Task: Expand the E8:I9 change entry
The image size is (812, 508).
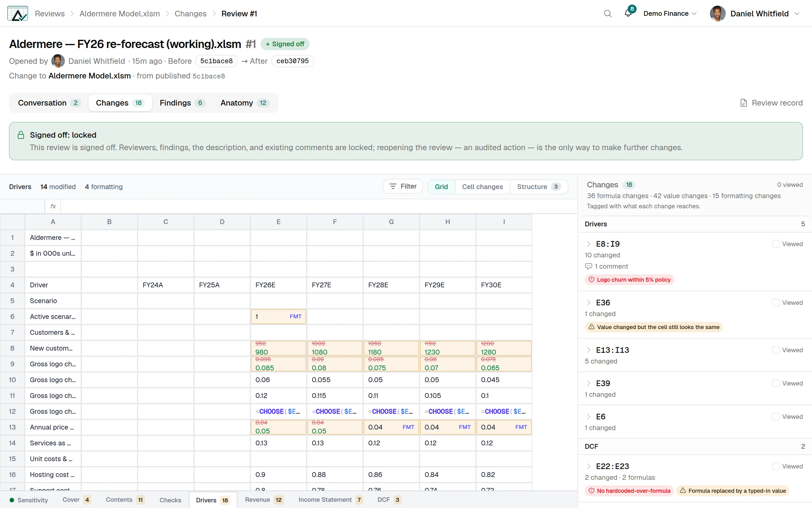Action: point(588,244)
